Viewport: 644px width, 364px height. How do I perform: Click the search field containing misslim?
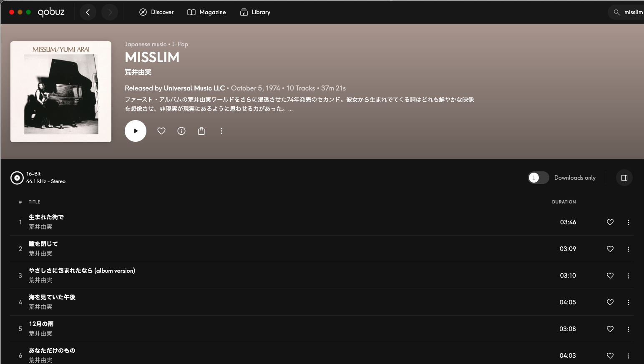click(626, 12)
